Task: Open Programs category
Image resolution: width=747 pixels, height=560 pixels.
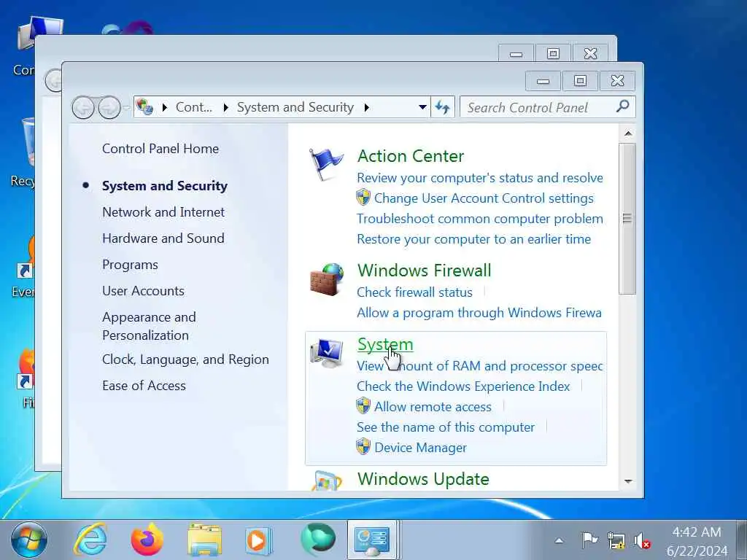Action: point(130,265)
